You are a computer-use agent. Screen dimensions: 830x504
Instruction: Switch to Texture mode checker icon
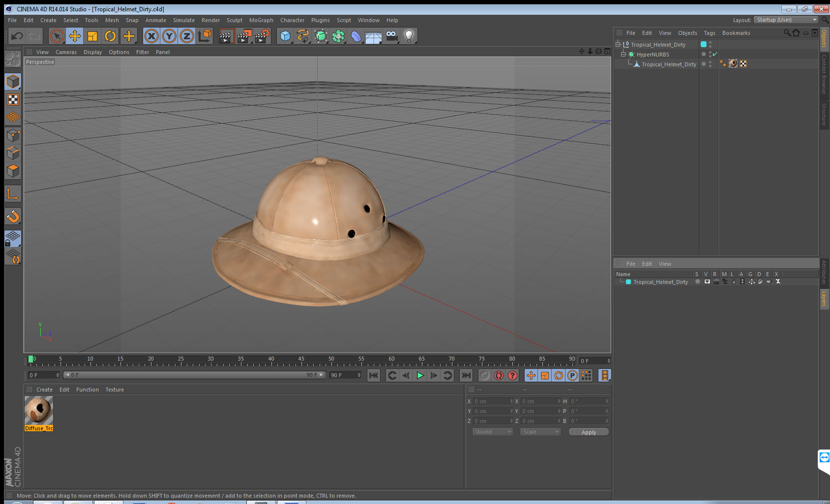[x=13, y=100]
